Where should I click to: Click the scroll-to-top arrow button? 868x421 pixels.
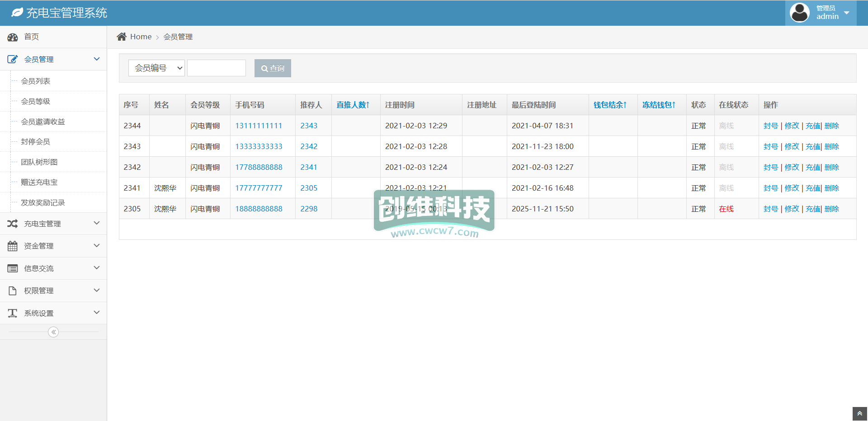(x=859, y=413)
